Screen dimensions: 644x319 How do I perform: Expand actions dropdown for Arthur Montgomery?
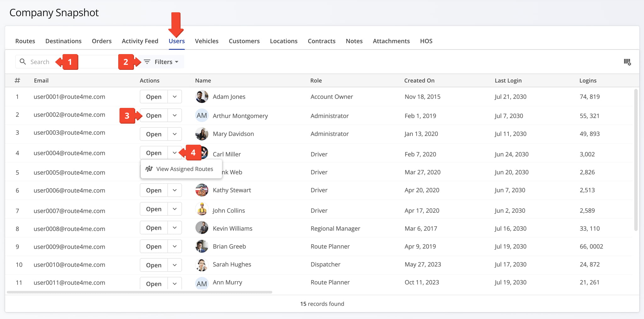click(175, 115)
